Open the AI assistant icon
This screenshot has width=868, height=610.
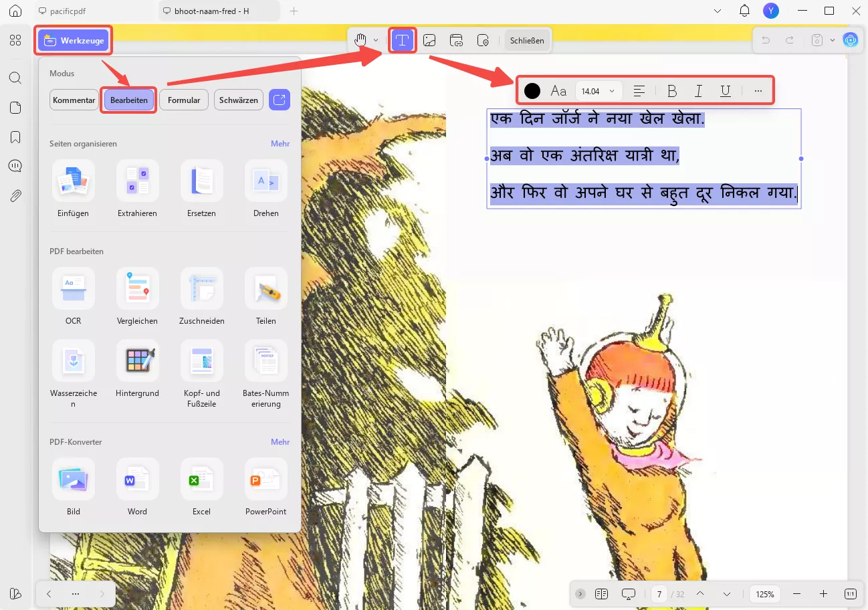(x=850, y=40)
